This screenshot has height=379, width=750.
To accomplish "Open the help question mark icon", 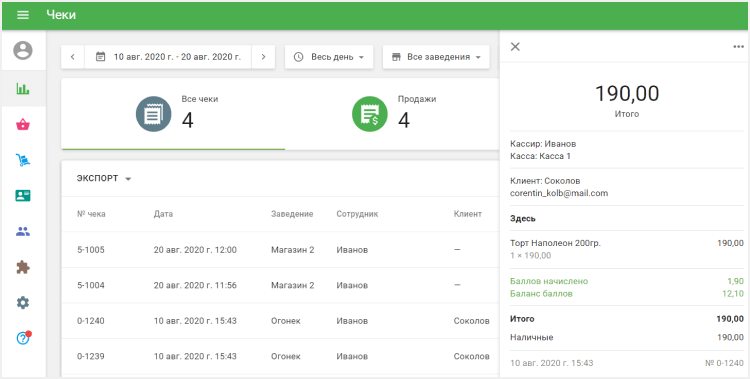I will (23, 338).
